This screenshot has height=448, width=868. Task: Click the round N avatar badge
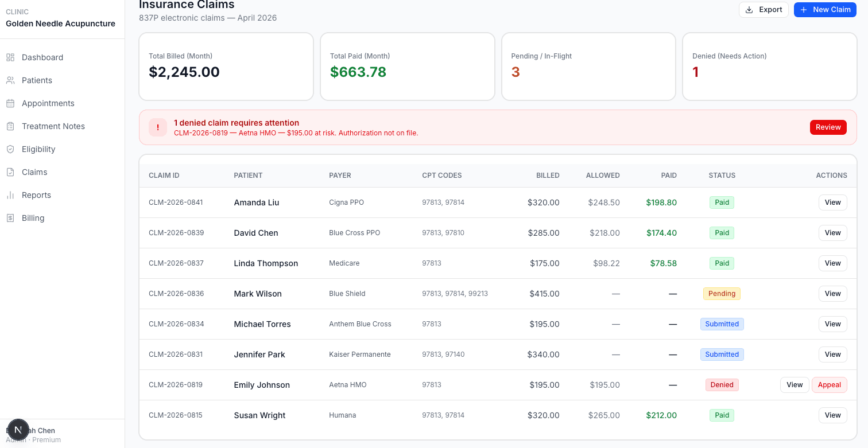(18, 430)
